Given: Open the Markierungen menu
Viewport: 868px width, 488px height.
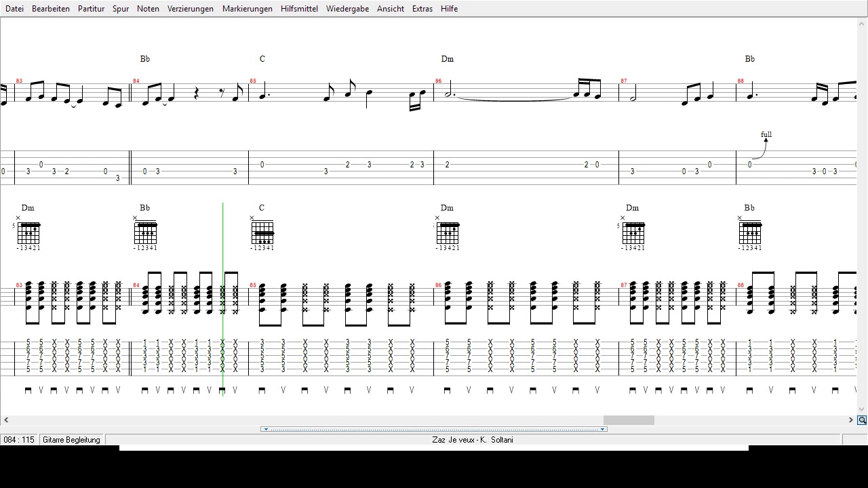Looking at the screenshot, I should (248, 9).
